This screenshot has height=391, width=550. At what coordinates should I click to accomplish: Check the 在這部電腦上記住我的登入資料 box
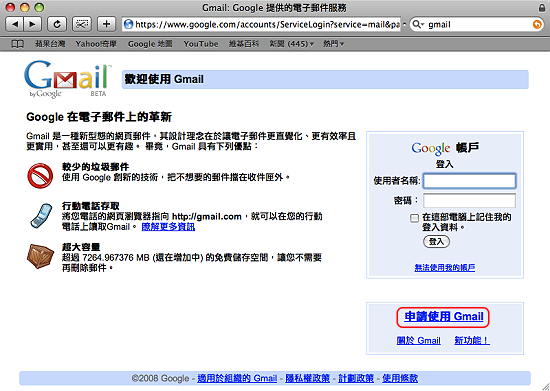click(414, 218)
